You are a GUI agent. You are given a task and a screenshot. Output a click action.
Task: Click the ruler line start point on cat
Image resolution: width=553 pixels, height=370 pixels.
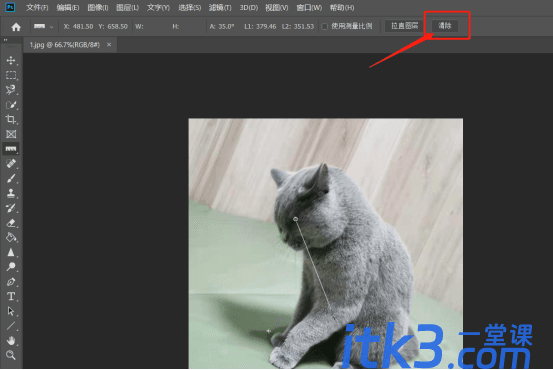click(296, 219)
